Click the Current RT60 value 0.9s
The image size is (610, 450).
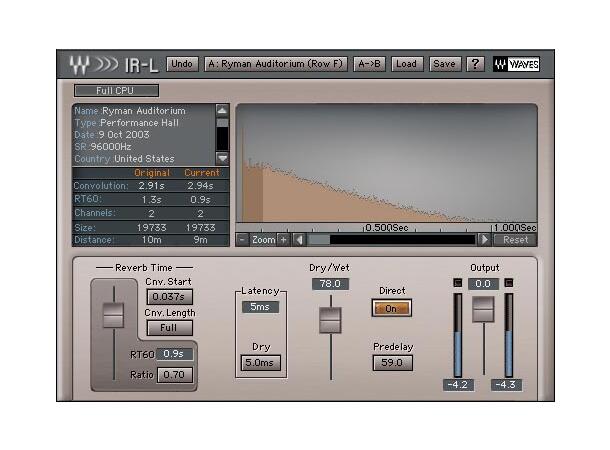[x=200, y=200]
